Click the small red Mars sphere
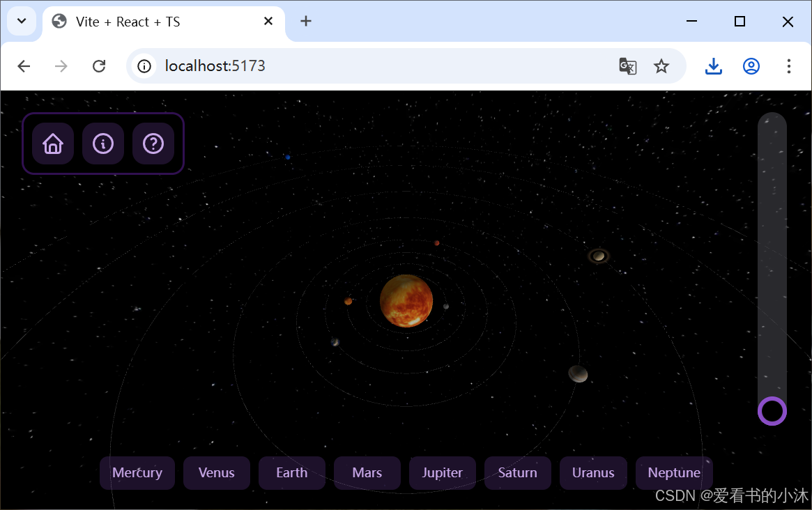Viewport: 812px width, 510px height. (x=437, y=243)
